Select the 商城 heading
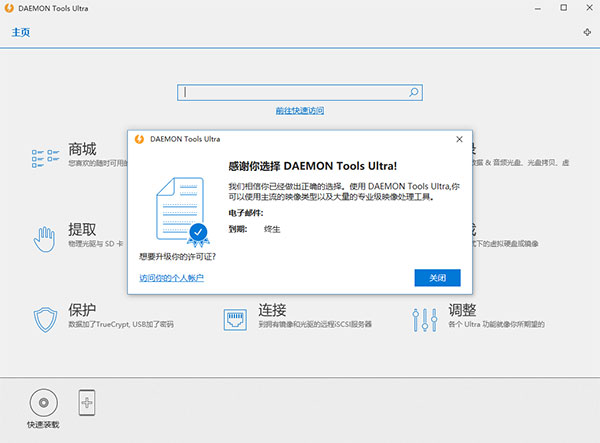Viewport: 600px width, 443px height. (82, 149)
